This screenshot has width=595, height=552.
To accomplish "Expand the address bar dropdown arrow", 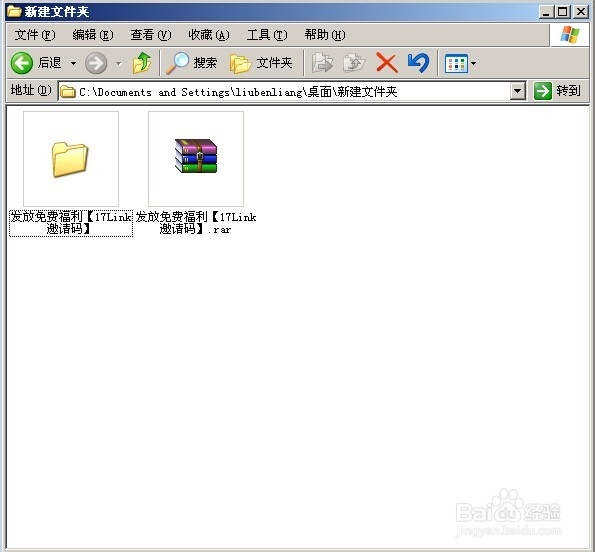I will [517, 91].
